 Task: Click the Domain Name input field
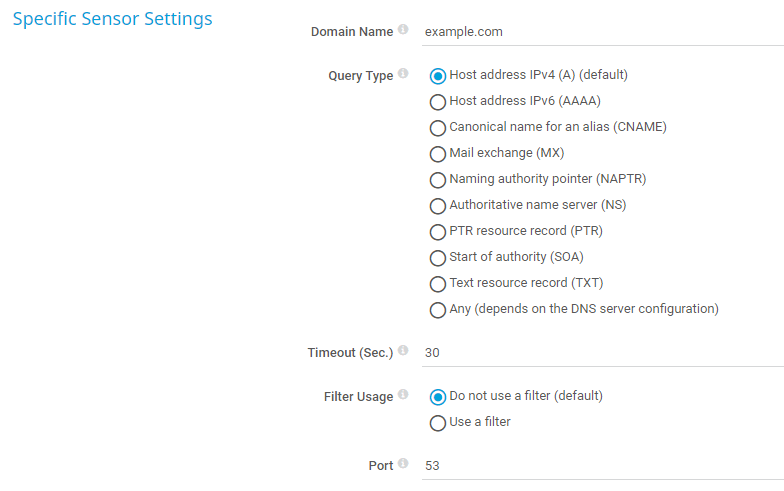click(600, 31)
